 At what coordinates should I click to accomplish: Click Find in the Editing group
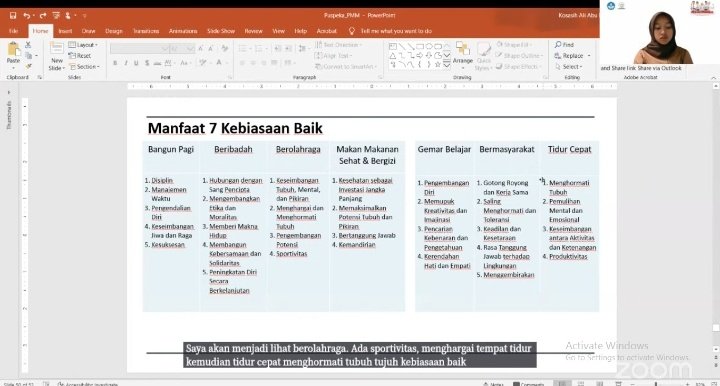564,45
